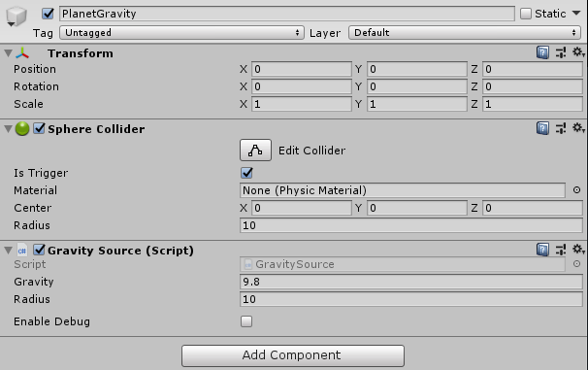Open the Gravity Source component gear menu
The width and height of the screenshot is (588, 370).
click(578, 249)
